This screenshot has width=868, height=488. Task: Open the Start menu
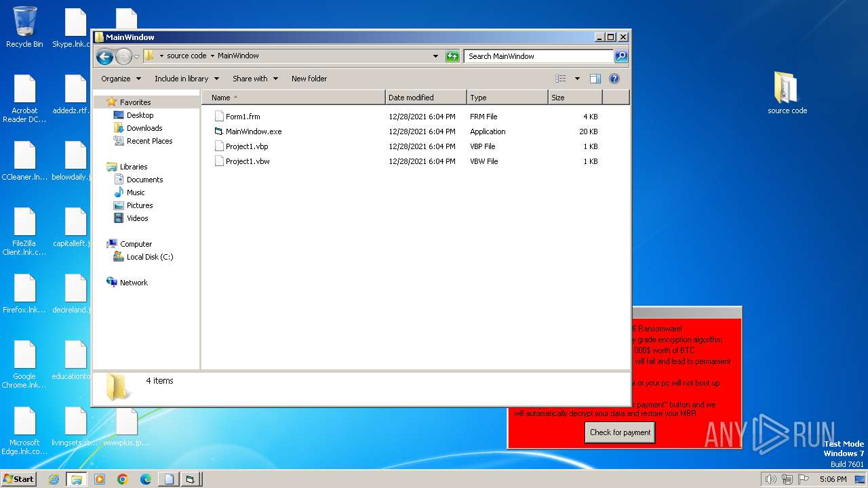(18, 479)
